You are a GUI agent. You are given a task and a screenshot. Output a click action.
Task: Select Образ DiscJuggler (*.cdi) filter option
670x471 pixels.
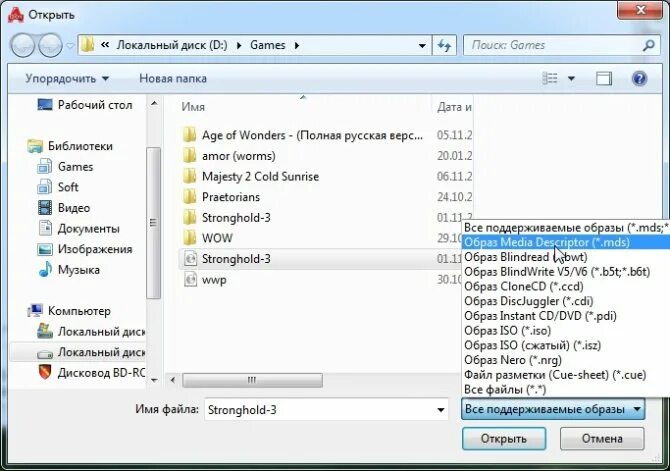(x=566, y=301)
